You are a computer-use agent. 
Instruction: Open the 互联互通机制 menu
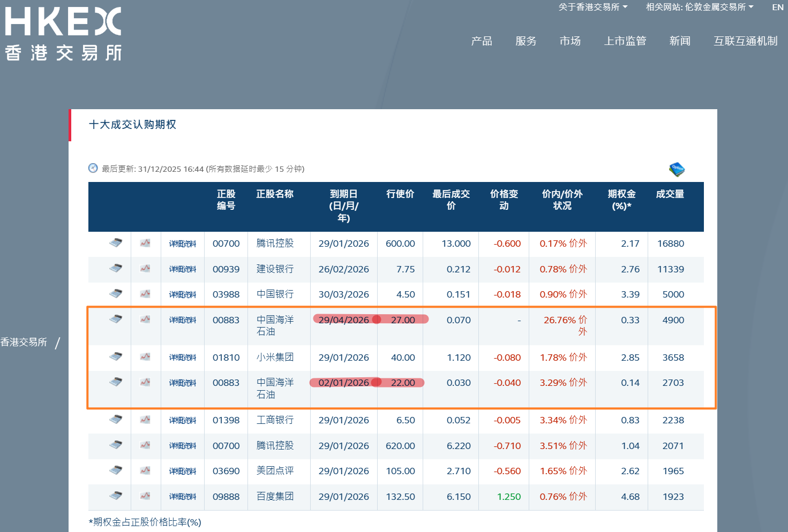pyautogui.click(x=745, y=41)
